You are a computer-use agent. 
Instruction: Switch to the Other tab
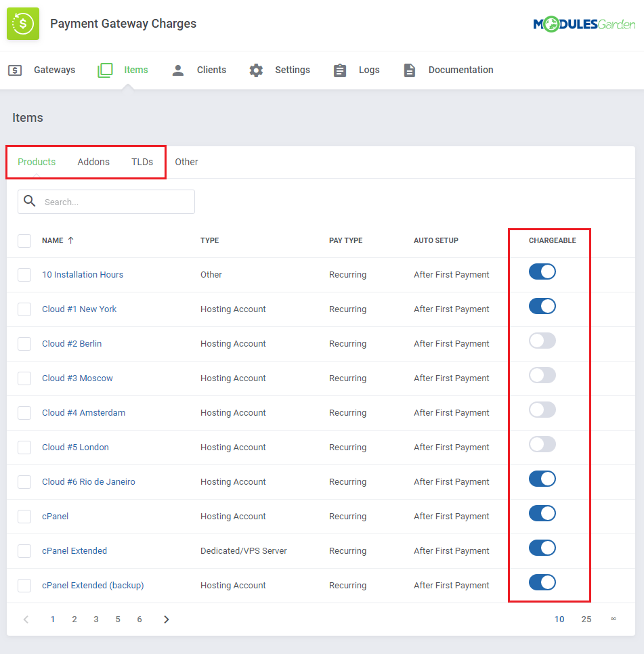(x=186, y=162)
